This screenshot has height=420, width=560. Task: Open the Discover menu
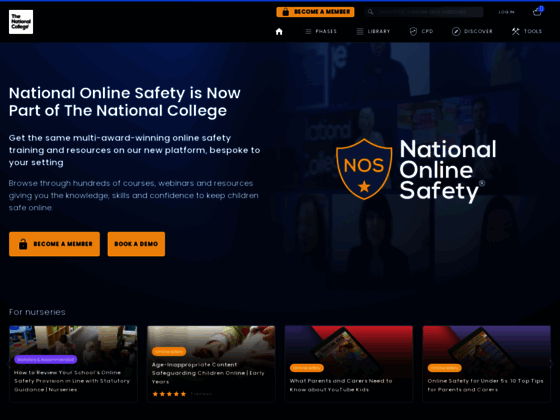[x=472, y=31]
